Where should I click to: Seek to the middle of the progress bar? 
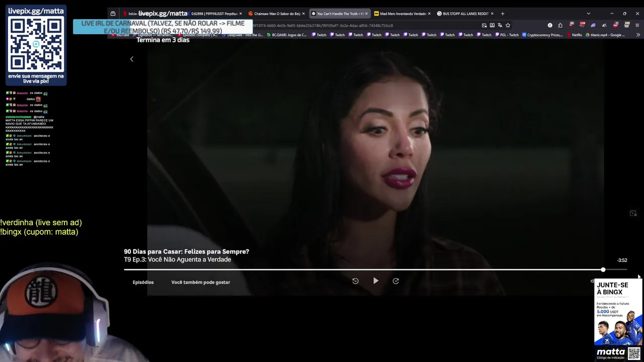tap(375, 270)
